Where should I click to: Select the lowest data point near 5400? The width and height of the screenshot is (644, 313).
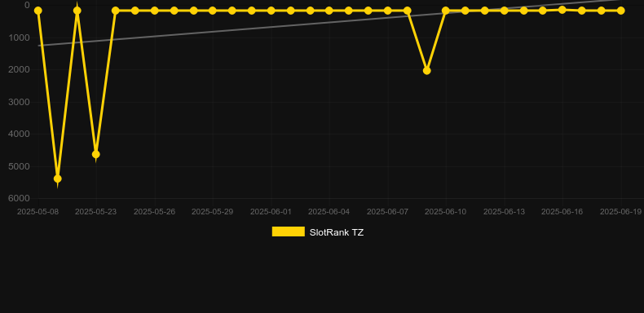pos(58,179)
